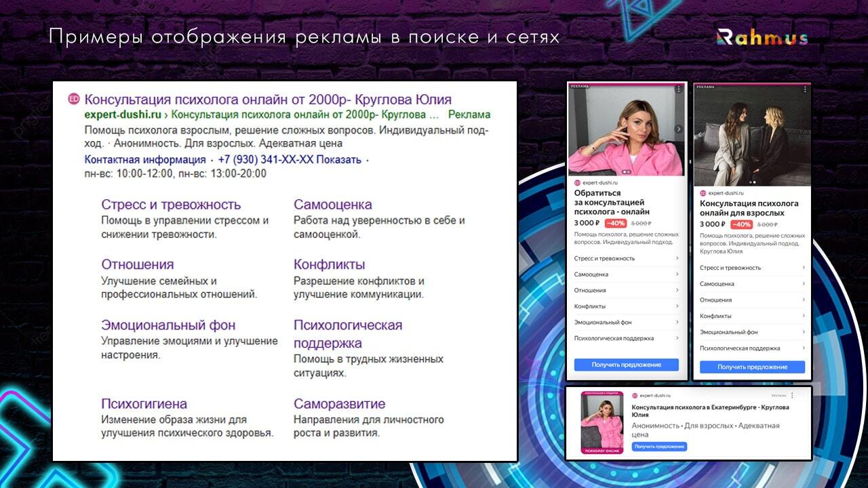Click 'Получить предложение' in the two women ad
This screenshot has height=488, width=868.
click(753, 367)
